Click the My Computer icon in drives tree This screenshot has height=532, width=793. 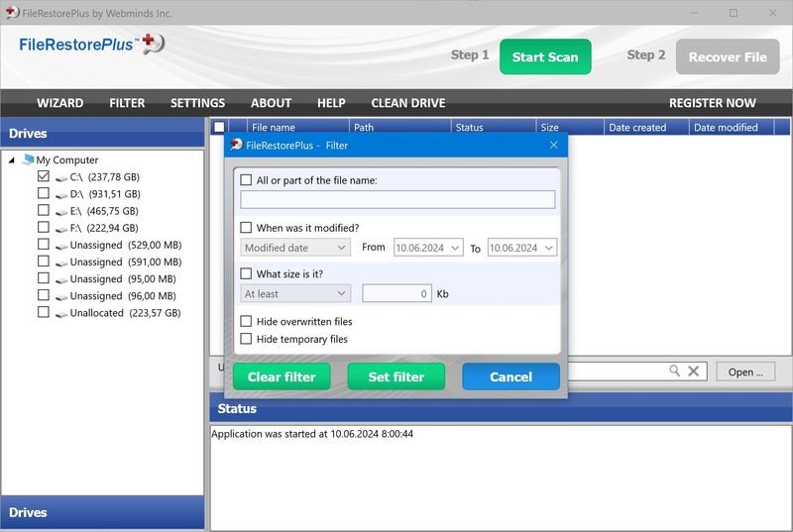29,160
